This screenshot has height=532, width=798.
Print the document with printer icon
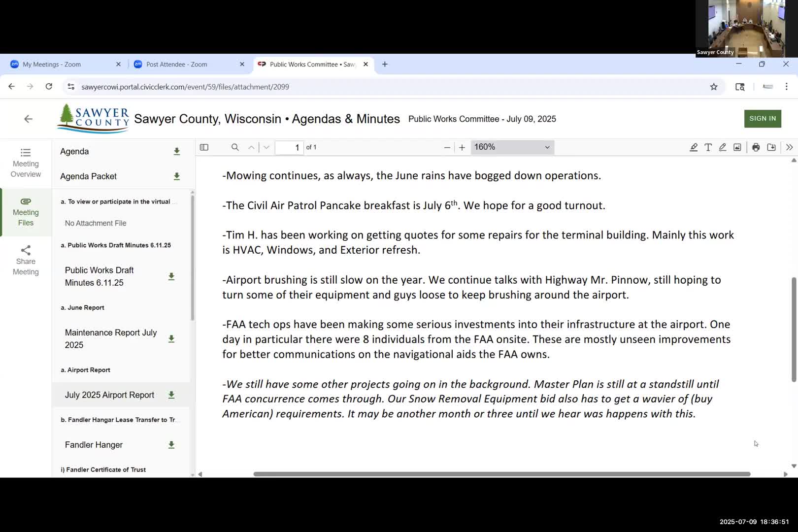click(x=756, y=147)
